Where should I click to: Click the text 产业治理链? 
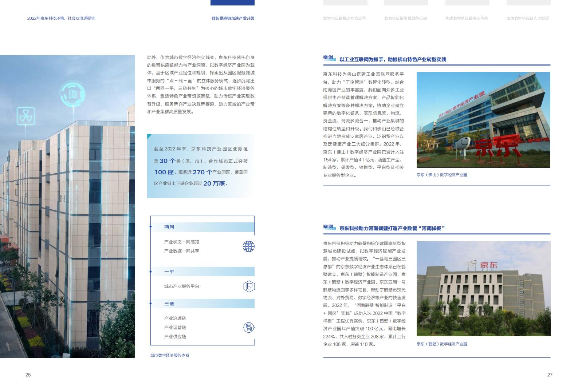(175, 318)
